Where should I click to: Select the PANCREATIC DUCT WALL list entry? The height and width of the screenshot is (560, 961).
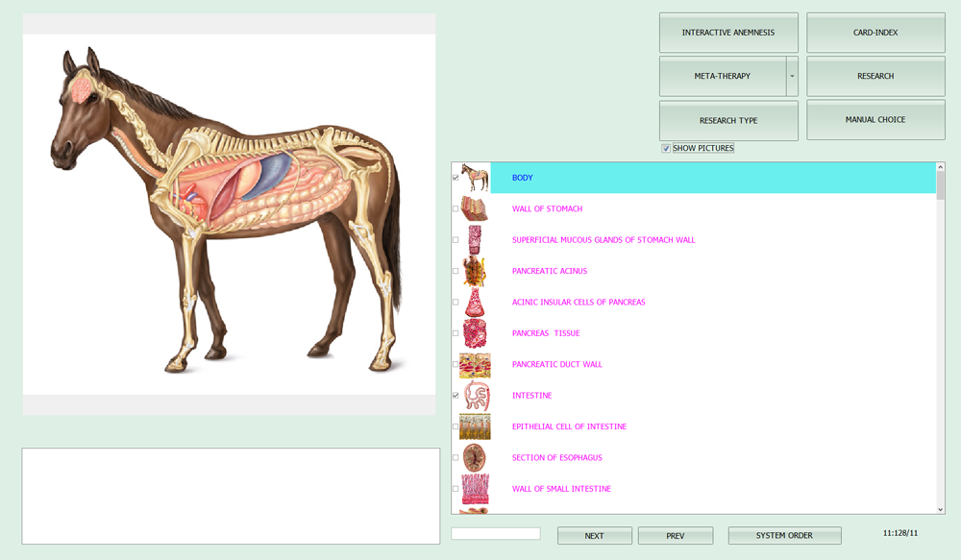click(556, 365)
